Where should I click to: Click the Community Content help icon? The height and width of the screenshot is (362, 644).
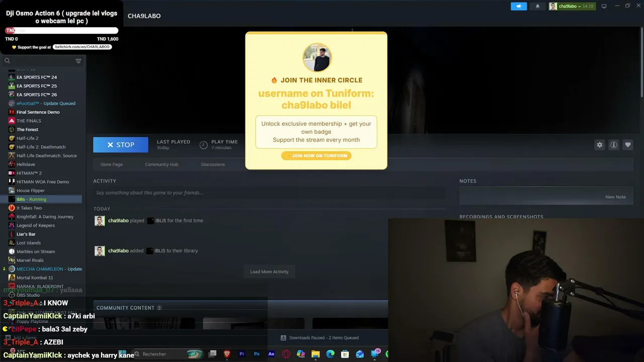(159, 308)
